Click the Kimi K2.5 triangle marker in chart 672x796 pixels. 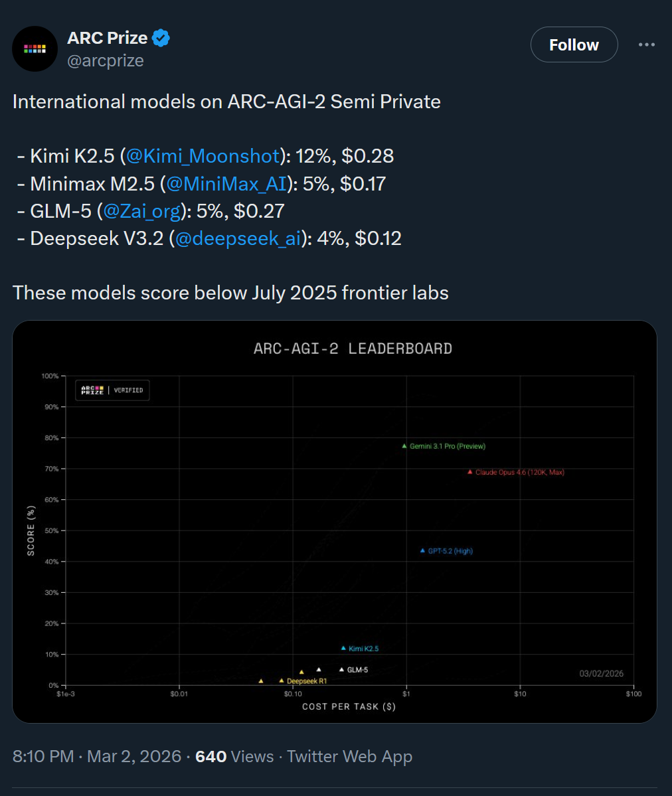click(343, 648)
